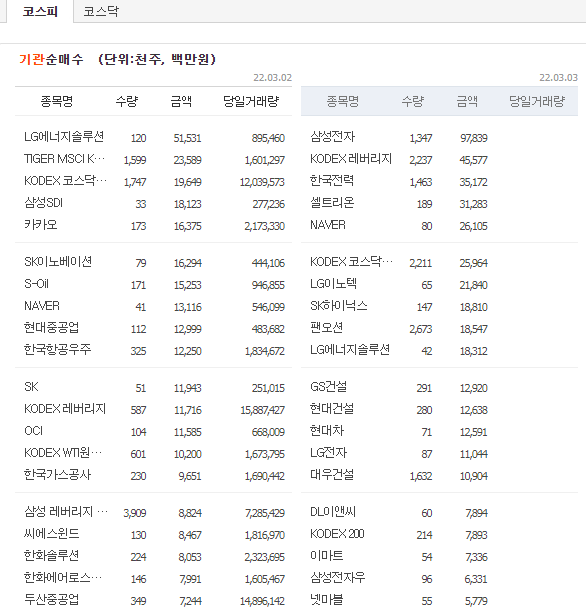Select the 97,839 amount for 삼성전자
This screenshot has width=586, height=616.
474,138
